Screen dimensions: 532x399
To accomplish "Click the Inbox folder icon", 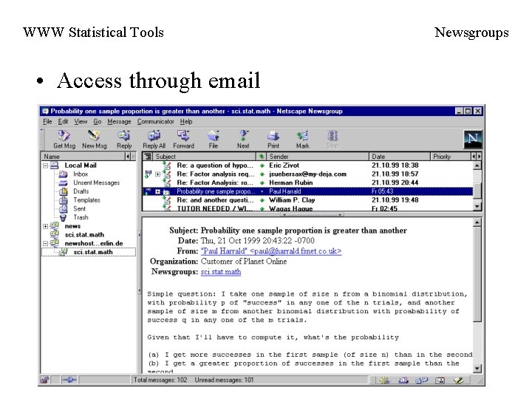I will (x=63, y=174).
